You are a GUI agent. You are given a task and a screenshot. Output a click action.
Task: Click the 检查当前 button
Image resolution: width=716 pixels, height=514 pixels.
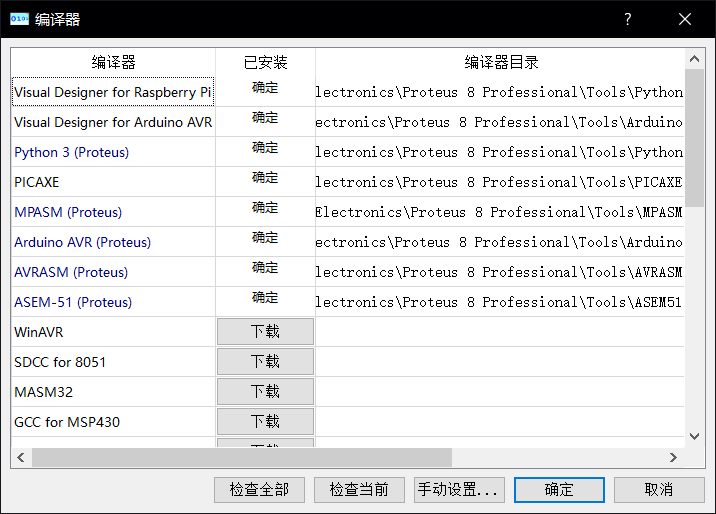click(359, 490)
